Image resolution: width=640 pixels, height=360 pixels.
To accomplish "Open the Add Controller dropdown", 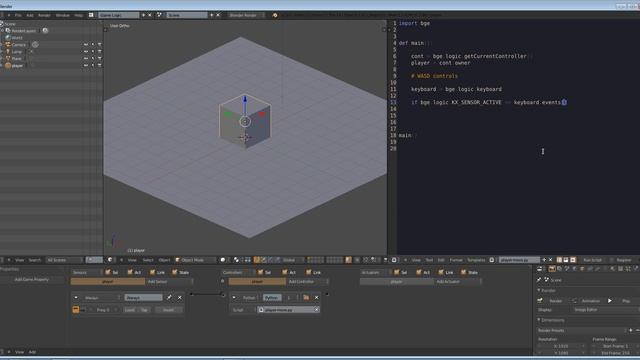I will pyautogui.click(x=307, y=282).
